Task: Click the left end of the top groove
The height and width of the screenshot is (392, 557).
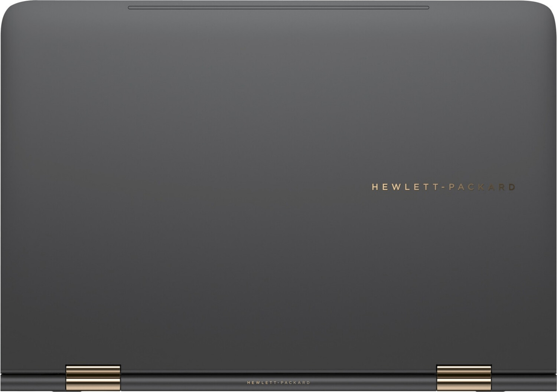Action: tap(131, 7)
